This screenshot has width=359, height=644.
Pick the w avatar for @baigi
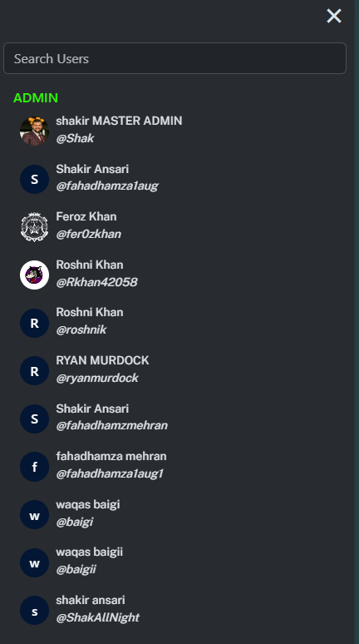[x=34, y=515]
